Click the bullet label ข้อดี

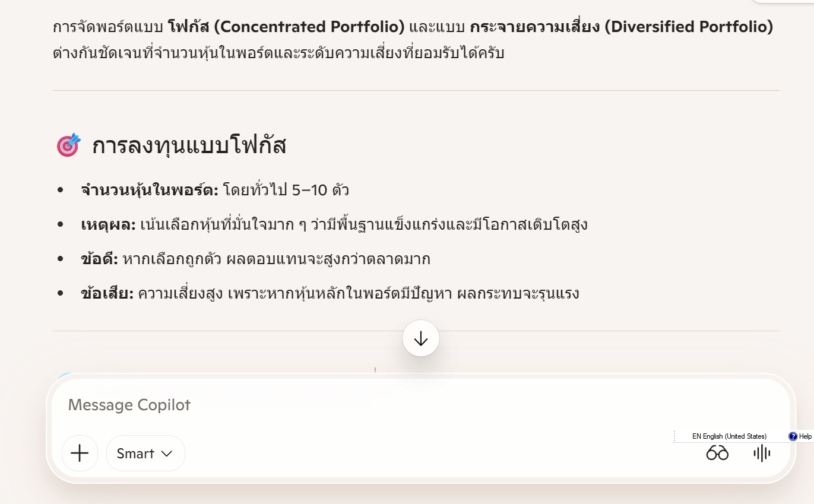[x=100, y=259]
